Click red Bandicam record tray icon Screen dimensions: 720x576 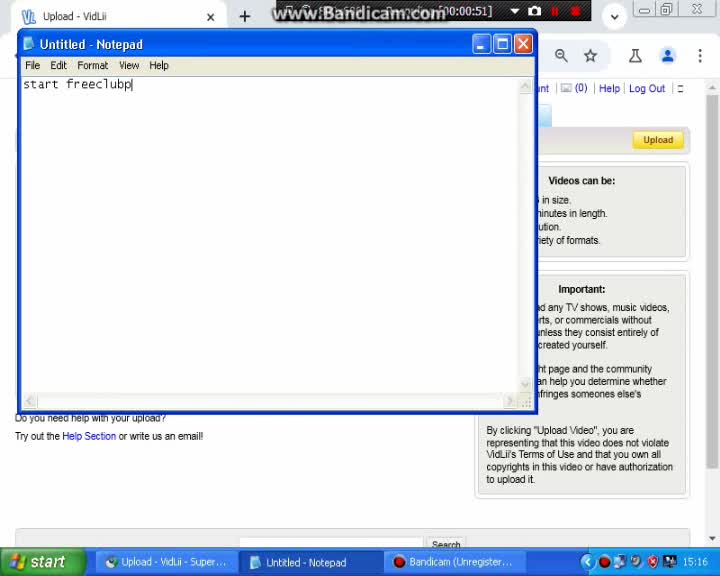coord(604,562)
